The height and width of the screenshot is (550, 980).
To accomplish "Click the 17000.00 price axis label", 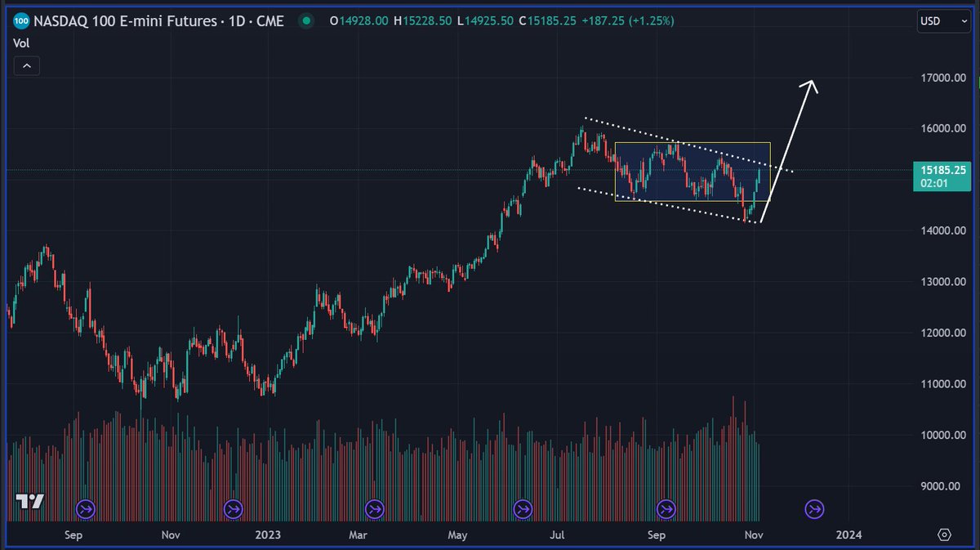I will [942, 78].
